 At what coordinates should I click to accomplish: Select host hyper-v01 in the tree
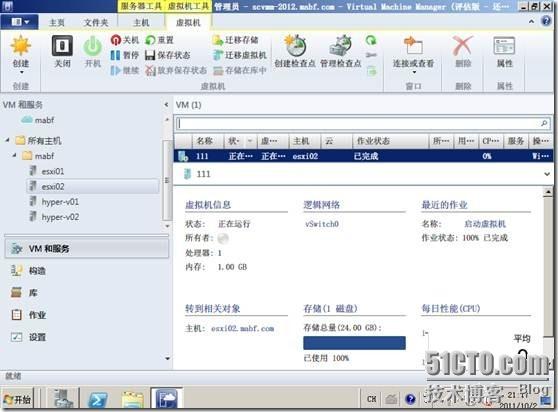[x=54, y=202]
